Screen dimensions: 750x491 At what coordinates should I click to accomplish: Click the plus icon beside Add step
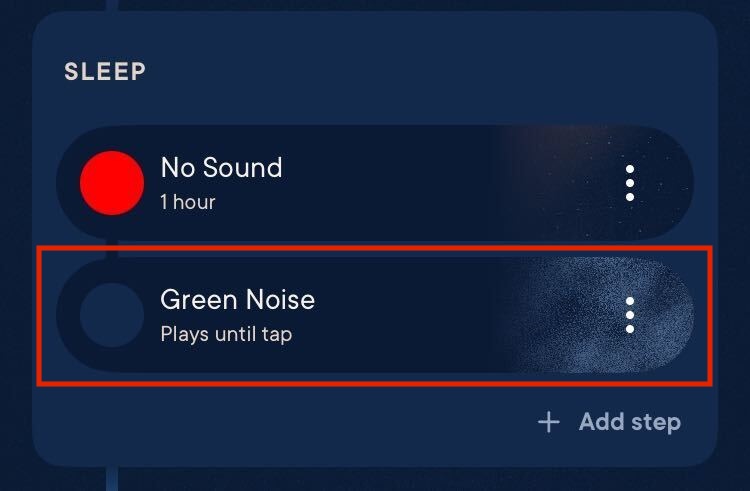point(549,422)
